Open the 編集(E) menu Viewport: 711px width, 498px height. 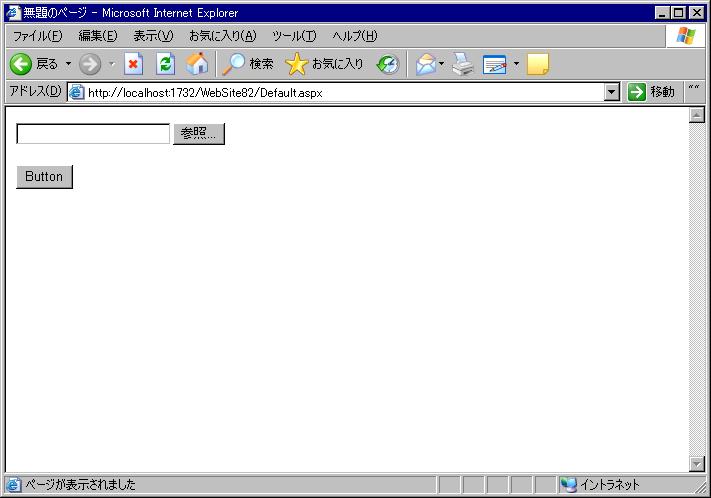98,36
